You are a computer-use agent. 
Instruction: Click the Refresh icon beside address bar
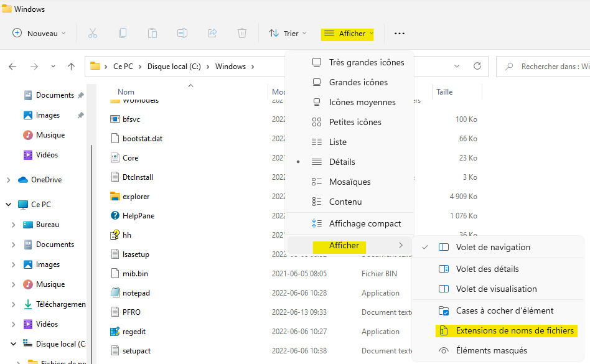coord(477,66)
